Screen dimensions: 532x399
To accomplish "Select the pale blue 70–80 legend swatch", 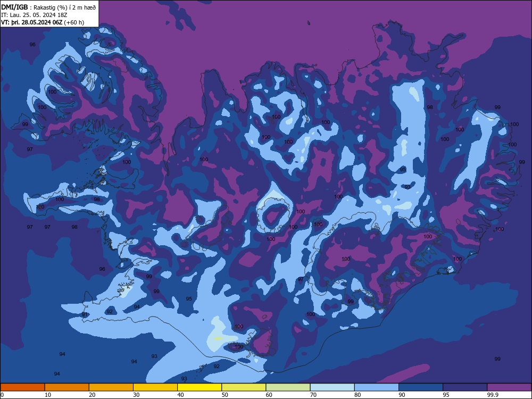I will (332, 387).
